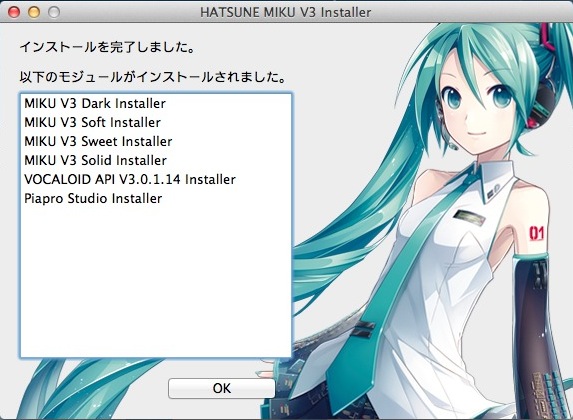573x420 pixels.
Task: Click the 以下のモジュール installed-modules label
Action: pyautogui.click(x=153, y=77)
